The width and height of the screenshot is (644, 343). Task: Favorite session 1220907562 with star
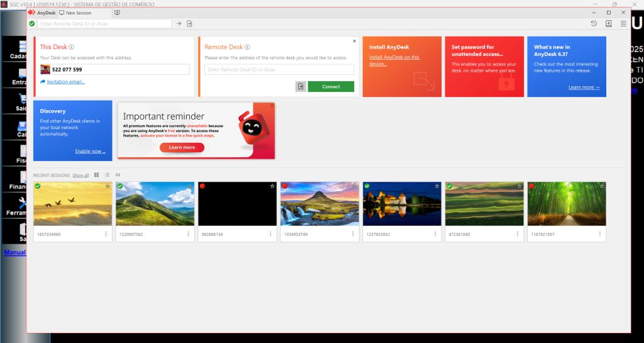click(x=190, y=186)
